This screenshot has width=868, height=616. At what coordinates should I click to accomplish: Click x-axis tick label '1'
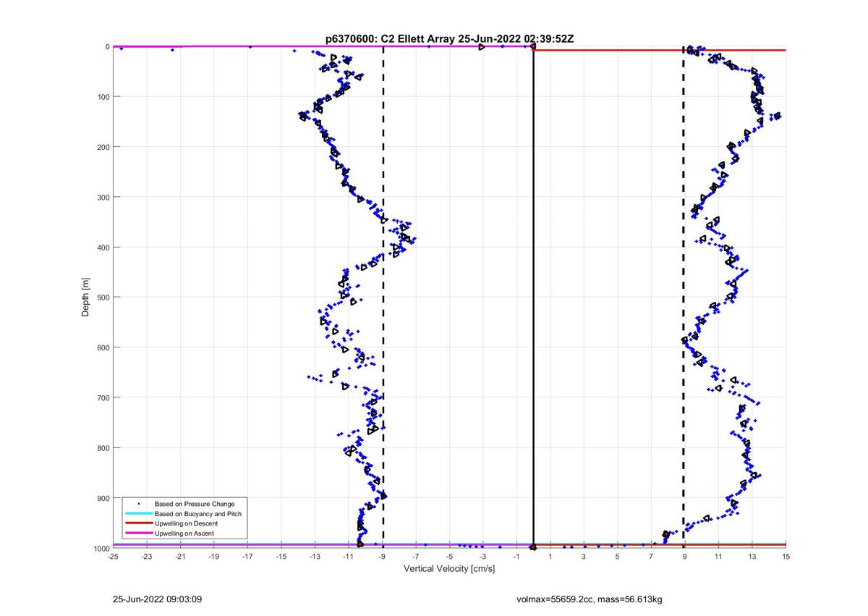pyautogui.click(x=550, y=557)
